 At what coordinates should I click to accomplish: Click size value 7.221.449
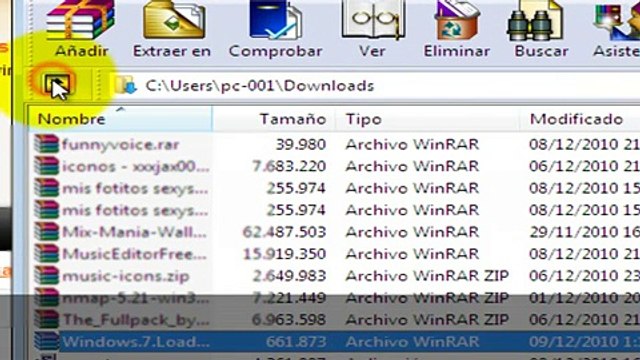289,298
